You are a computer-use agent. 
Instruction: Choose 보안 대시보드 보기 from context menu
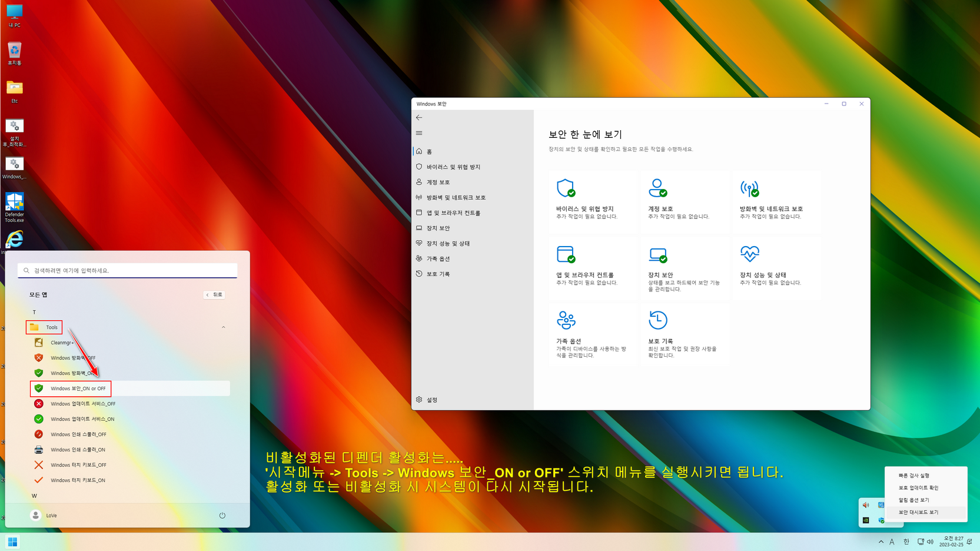click(x=926, y=512)
